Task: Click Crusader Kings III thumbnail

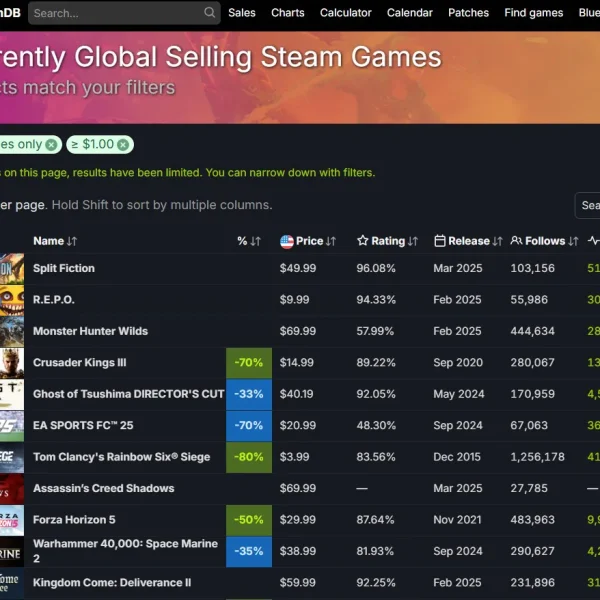Action: click(x=12, y=363)
